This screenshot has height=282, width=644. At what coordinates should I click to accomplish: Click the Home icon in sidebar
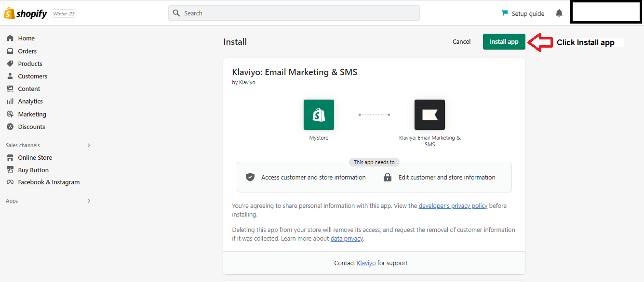click(x=10, y=38)
